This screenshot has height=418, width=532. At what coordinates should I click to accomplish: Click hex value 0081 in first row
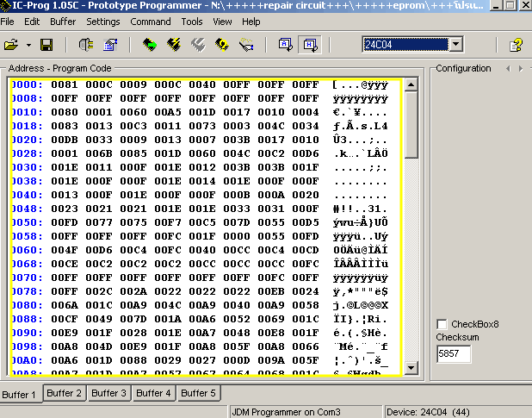(x=65, y=84)
